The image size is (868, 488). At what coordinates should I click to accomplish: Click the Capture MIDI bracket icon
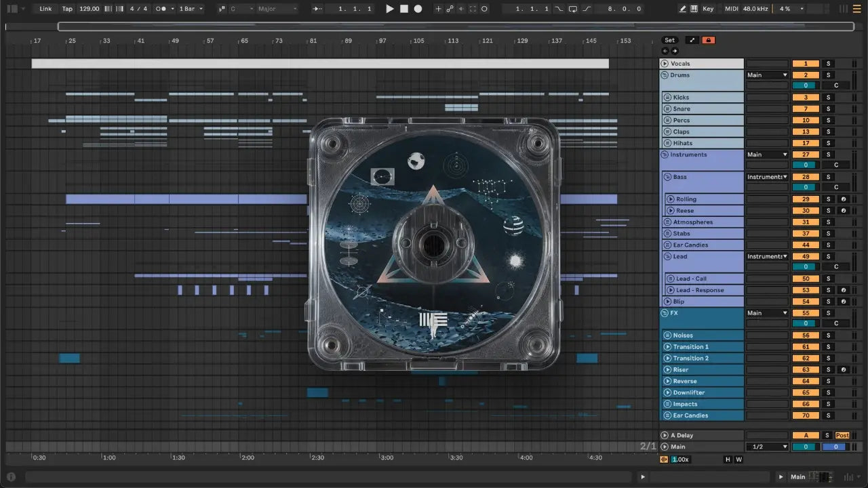tap(473, 9)
